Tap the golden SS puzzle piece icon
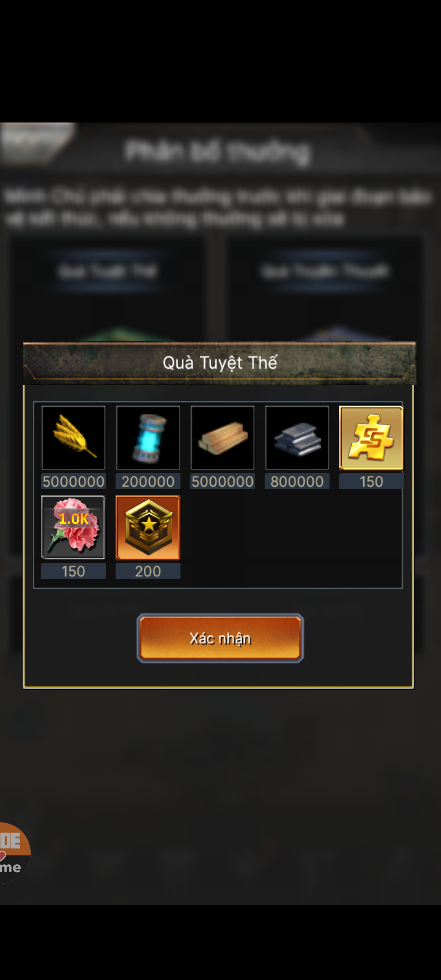This screenshot has width=441, height=980. (372, 438)
